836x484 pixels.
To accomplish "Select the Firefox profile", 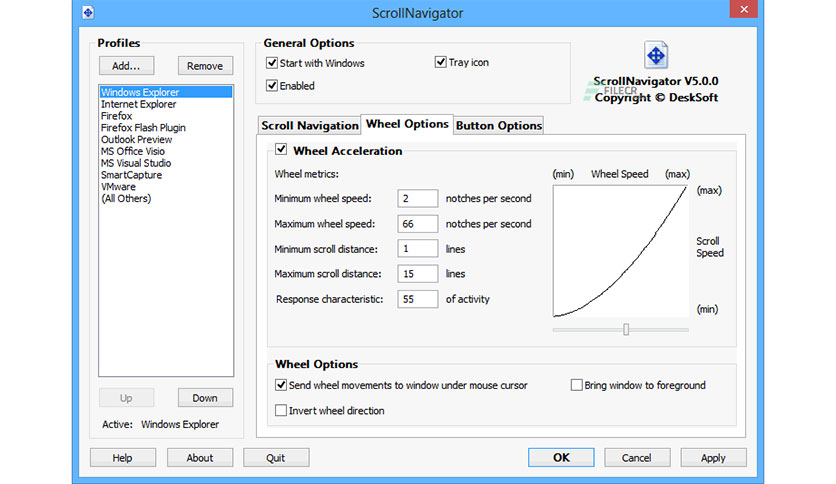I will tap(166, 116).
